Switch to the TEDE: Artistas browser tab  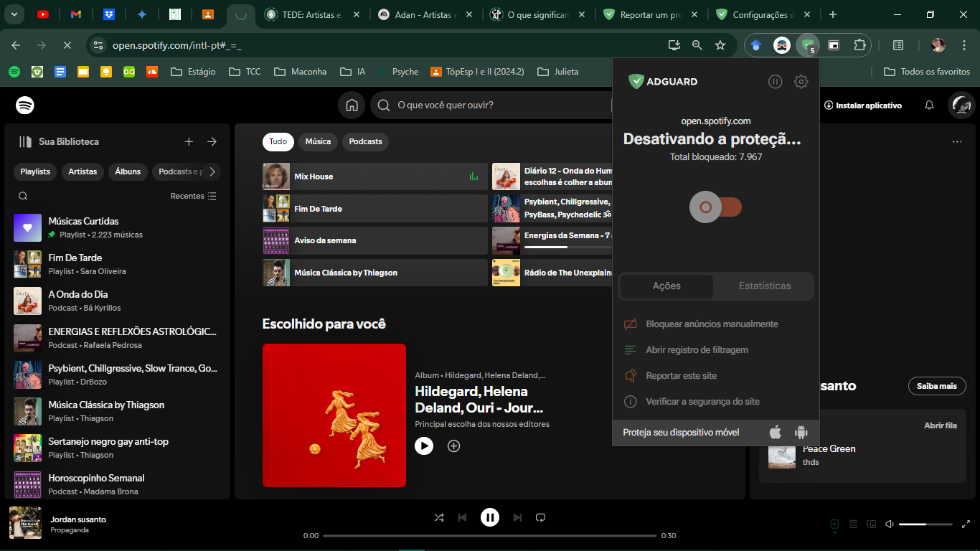tap(314, 14)
